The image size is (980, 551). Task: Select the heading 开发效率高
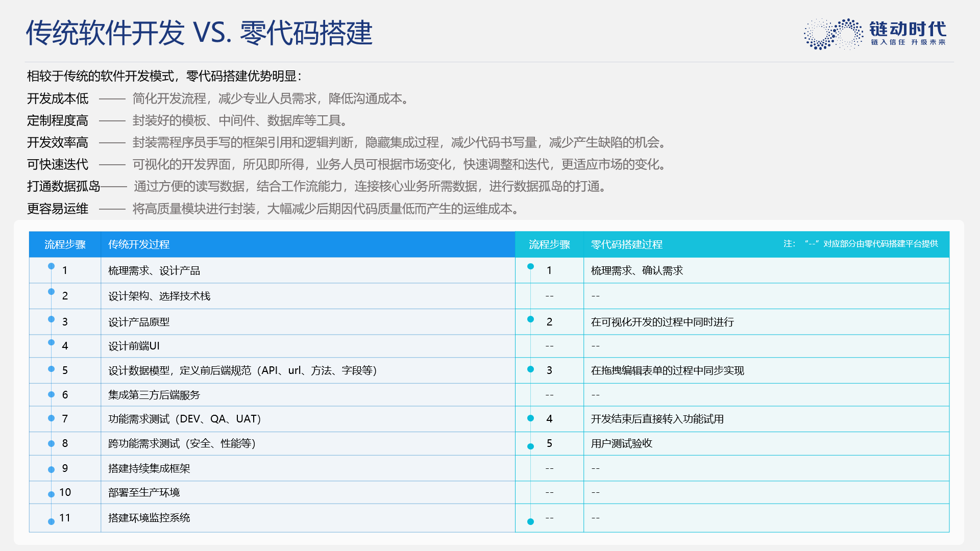[x=58, y=142]
